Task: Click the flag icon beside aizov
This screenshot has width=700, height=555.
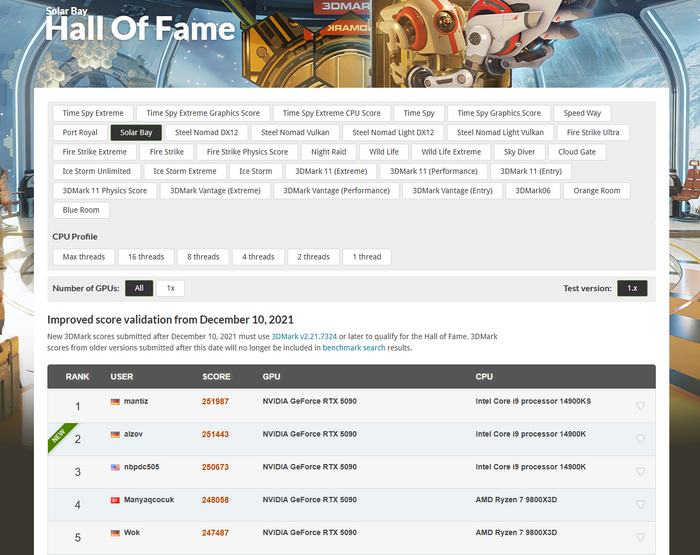Action: pyautogui.click(x=115, y=434)
